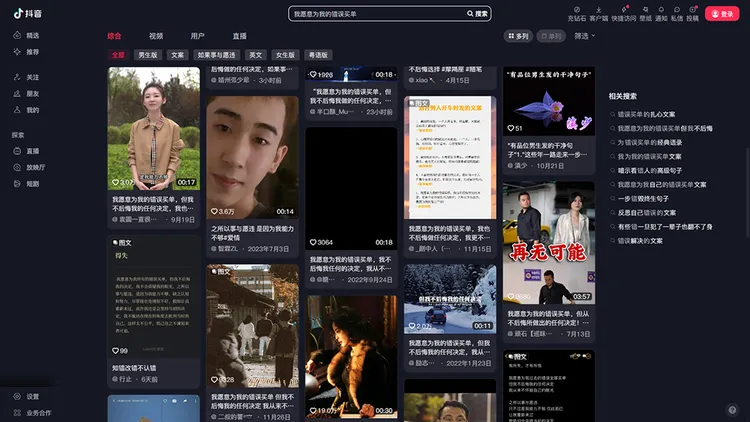Click the Douyin logo in the sidebar

coord(28,13)
